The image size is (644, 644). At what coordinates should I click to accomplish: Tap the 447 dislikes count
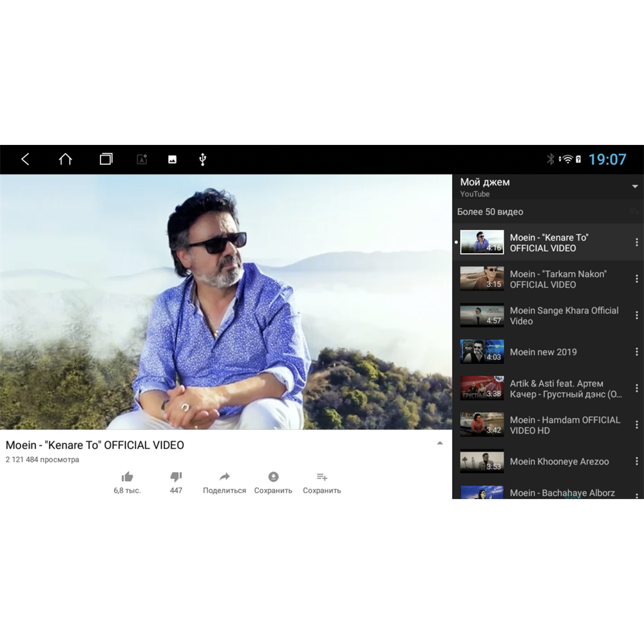tap(176, 490)
